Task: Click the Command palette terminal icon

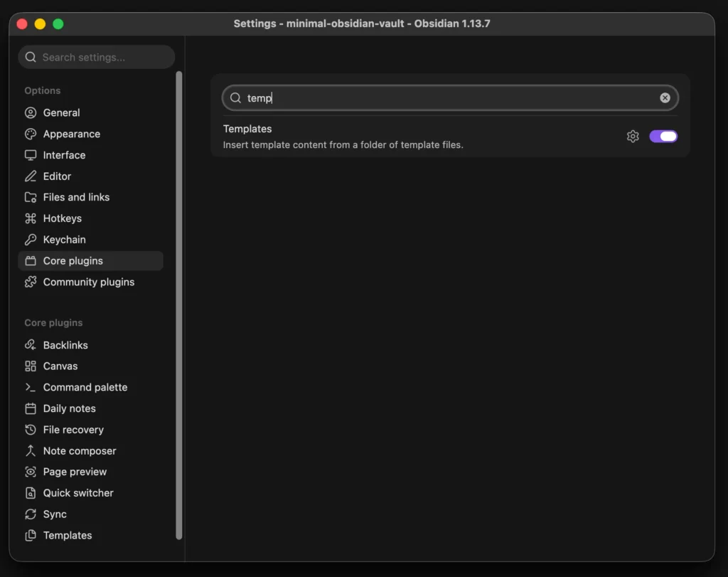Action: point(31,388)
